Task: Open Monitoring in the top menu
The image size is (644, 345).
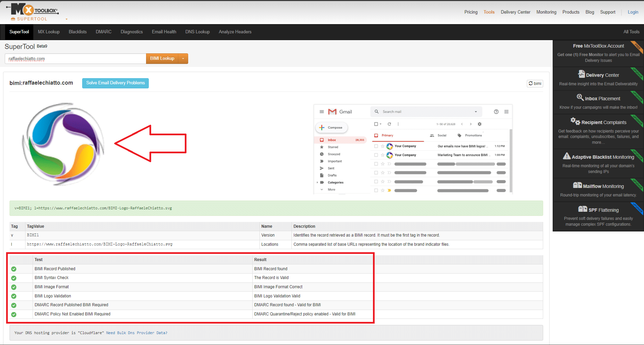Action: click(x=546, y=12)
